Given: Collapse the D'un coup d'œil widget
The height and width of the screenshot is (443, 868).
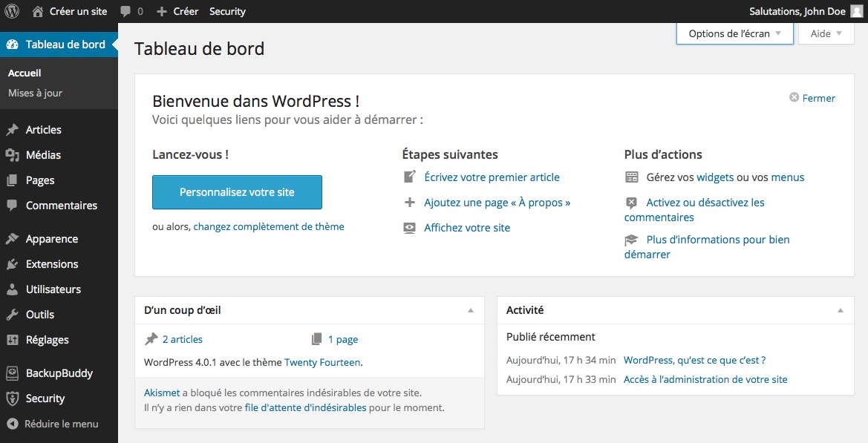Looking at the screenshot, I should point(471,310).
